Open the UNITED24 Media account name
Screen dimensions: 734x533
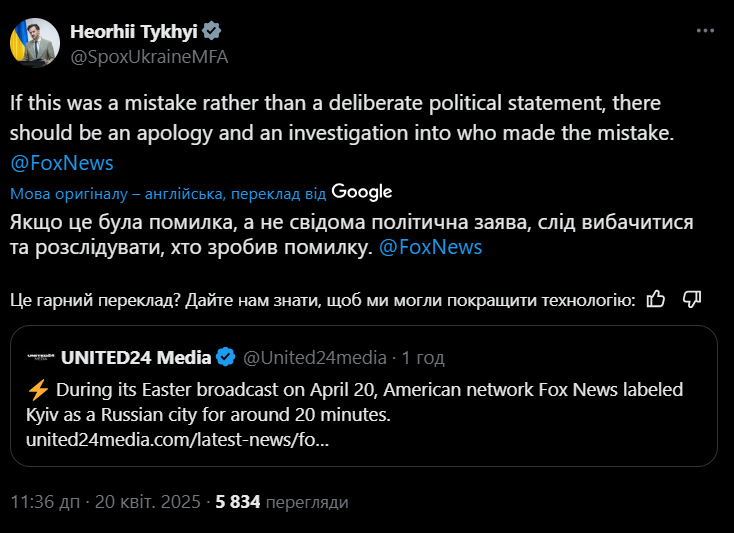pyautogui.click(x=136, y=357)
